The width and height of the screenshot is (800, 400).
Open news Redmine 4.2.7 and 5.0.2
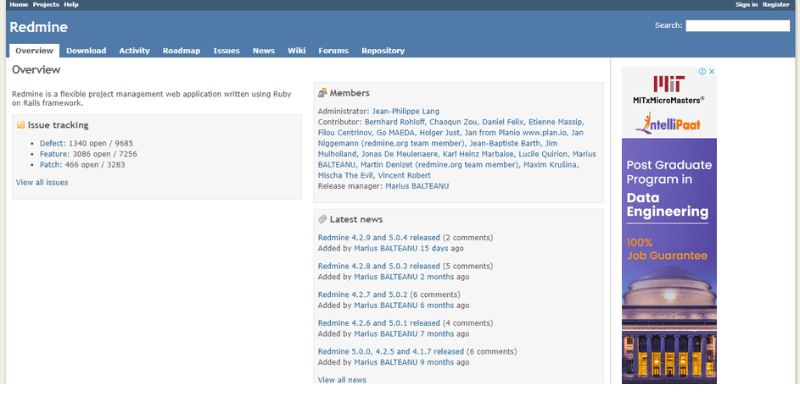pos(363,295)
